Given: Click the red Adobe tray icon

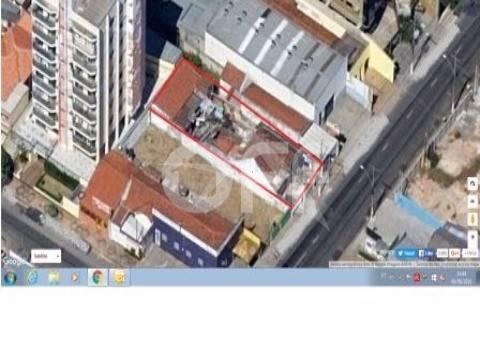Looking at the screenshot, I should click(417, 277).
